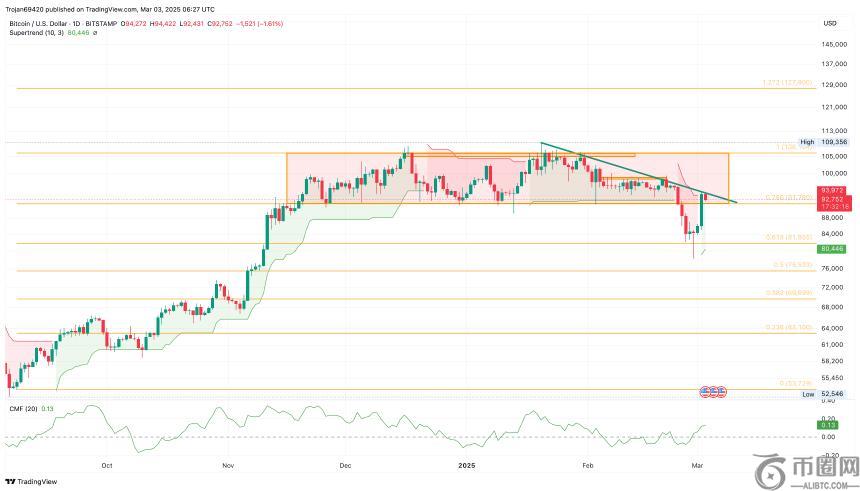The height and width of the screenshot is (491, 860).
Task: Click the first US flag event marker
Action: click(x=705, y=390)
